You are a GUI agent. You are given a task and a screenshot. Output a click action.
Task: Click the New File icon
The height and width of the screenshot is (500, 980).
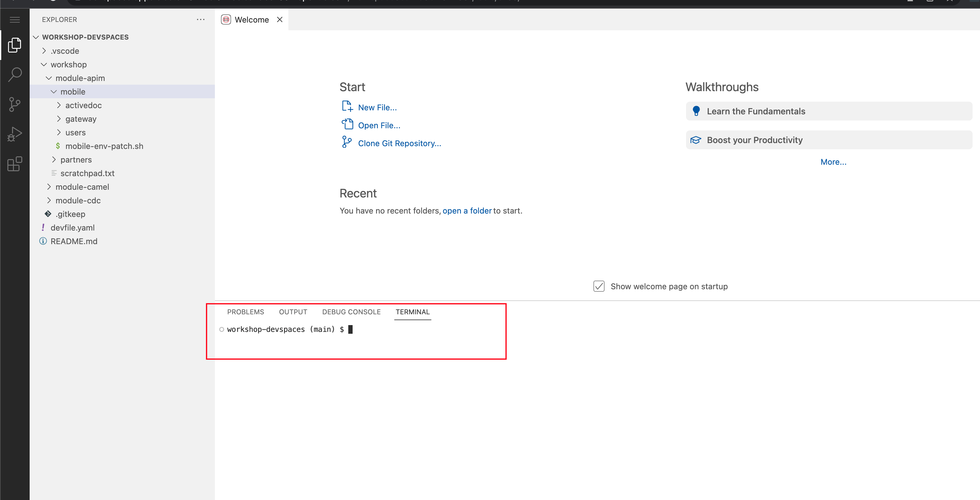click(x=347, y=106)
